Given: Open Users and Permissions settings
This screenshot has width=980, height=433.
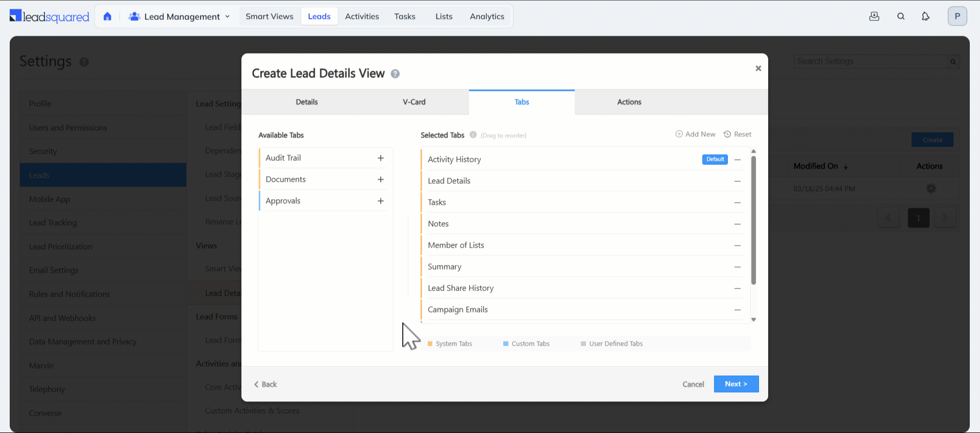Looking at the screenshot, I should [103, 128].
